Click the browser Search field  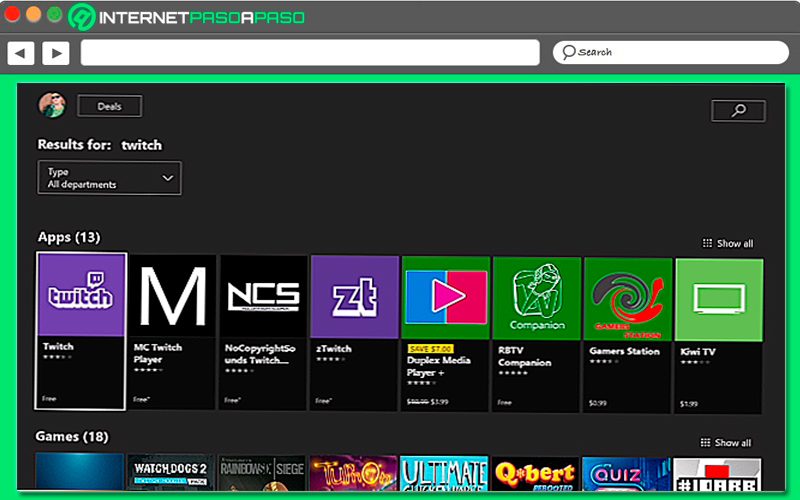point(671,53)
